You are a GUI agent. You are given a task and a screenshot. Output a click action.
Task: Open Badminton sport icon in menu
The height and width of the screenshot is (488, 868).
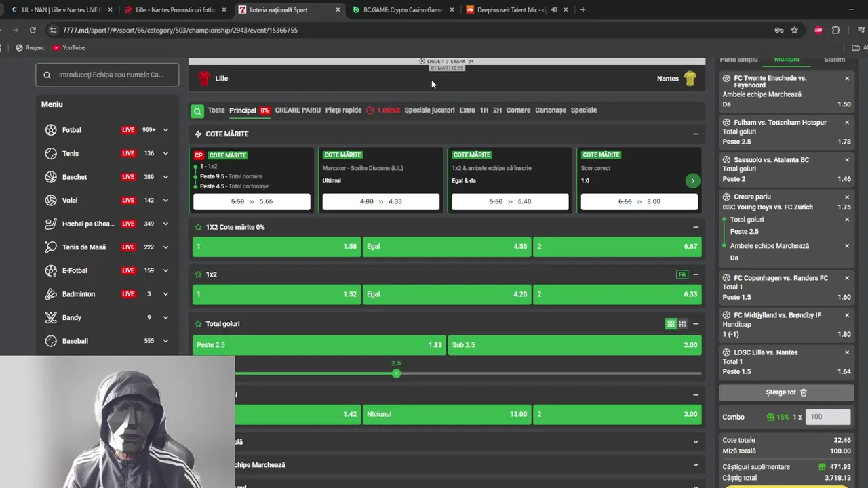51,294
